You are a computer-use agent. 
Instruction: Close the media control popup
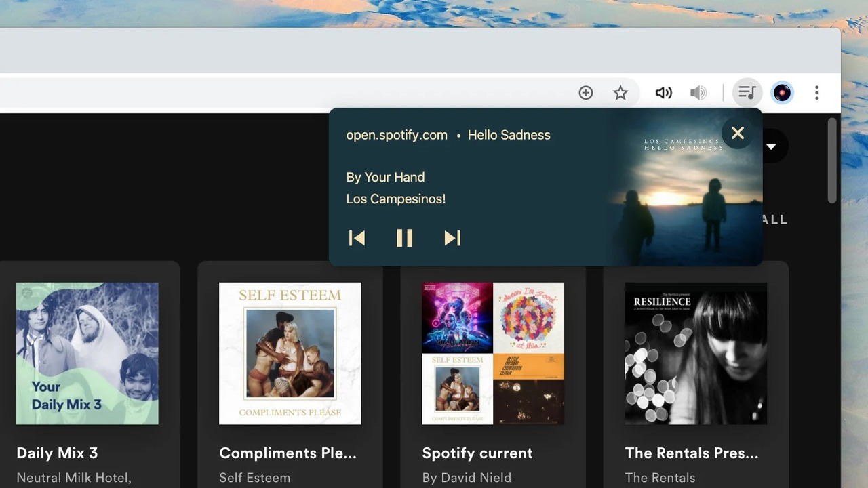(x=738, y=133)
